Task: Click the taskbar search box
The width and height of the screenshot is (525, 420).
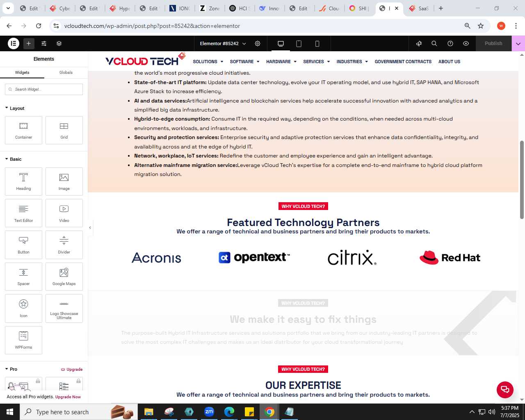Action: point(78,412)
